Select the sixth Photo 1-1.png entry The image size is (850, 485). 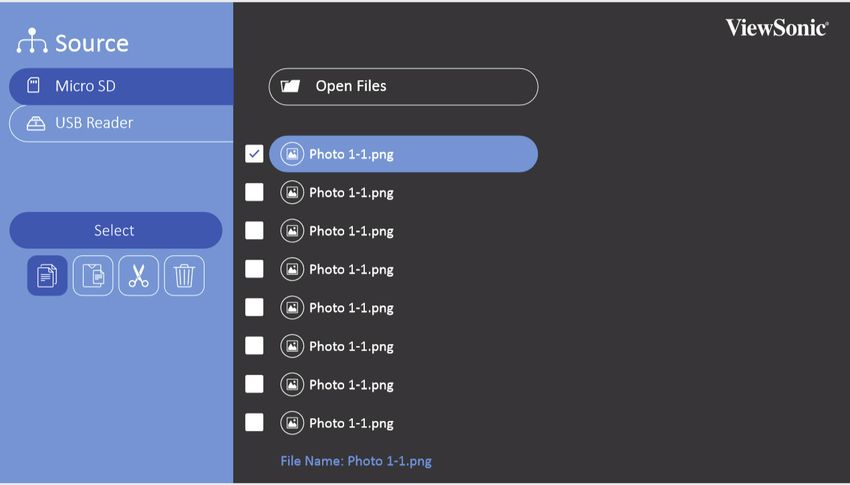pyautogui.click(x=337, y=346)
